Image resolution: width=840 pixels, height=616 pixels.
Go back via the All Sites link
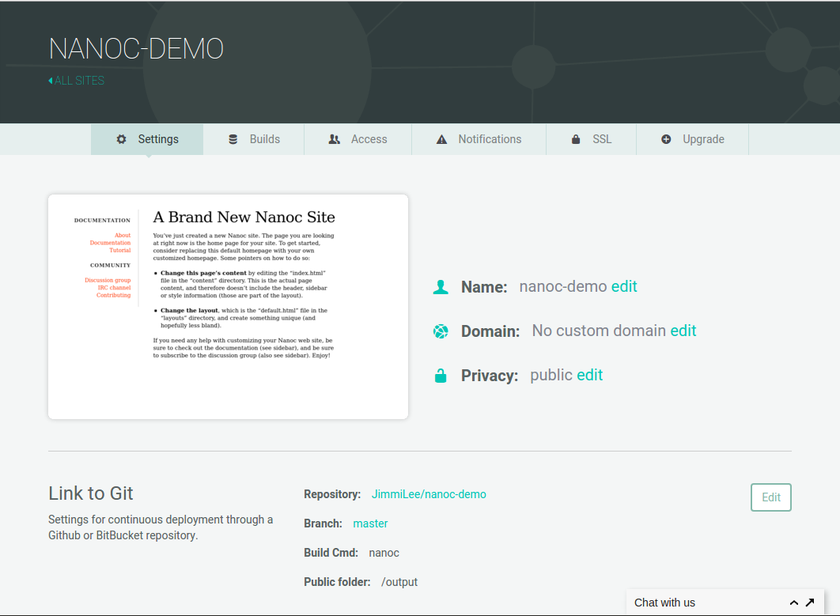tap(77, 81)
